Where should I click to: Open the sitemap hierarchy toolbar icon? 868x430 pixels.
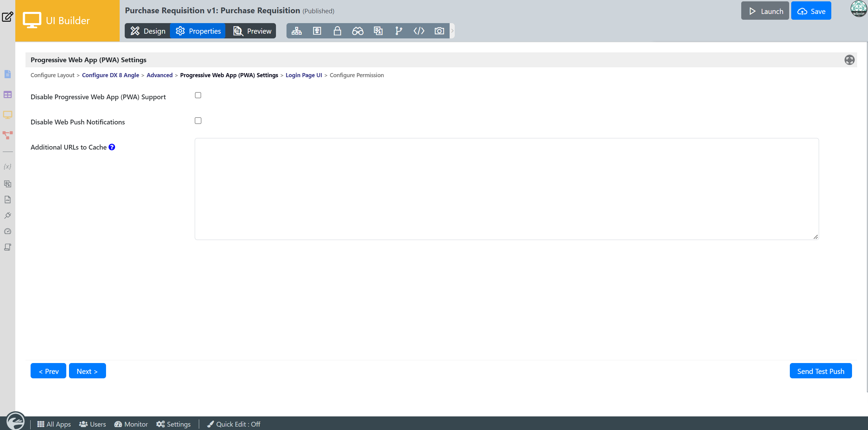click(x=296, y=31)
